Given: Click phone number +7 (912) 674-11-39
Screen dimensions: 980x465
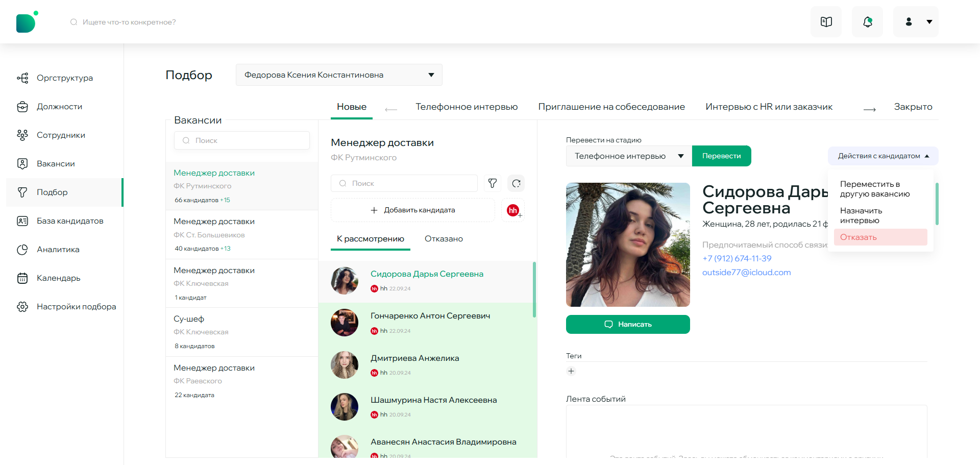Looking at the screenshot, I should pos(737,258).
